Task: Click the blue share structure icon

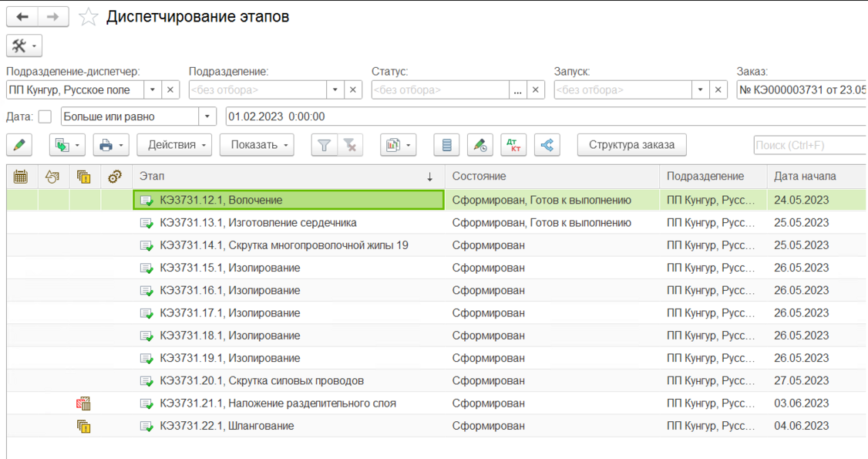Action: 547,145
